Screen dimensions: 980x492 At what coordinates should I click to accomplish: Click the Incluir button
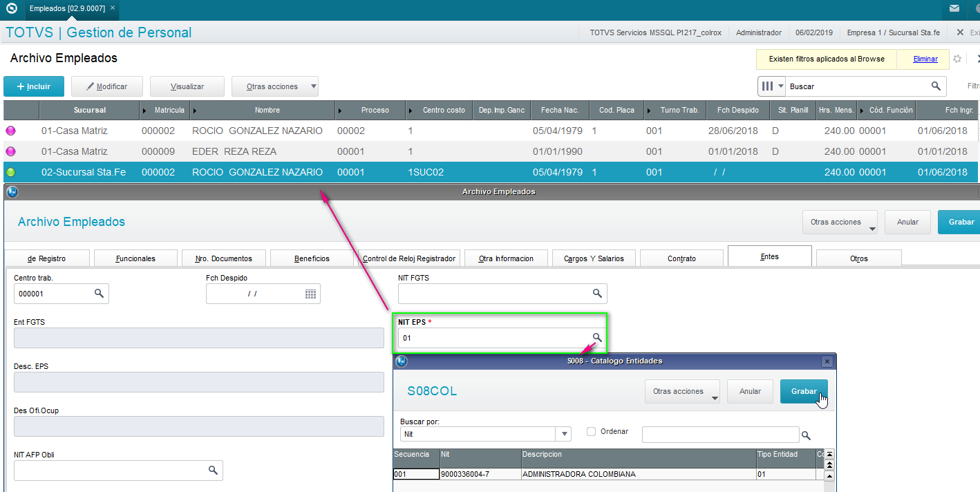tap(34, 86)
